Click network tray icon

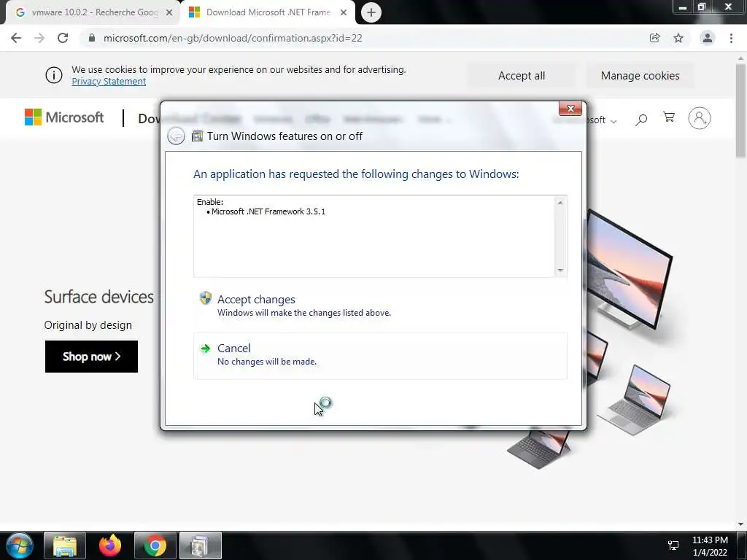pyautogui.click(x=673, y=545)
